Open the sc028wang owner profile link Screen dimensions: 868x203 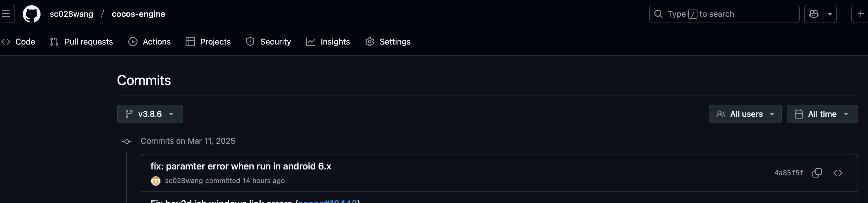[72, 14]
